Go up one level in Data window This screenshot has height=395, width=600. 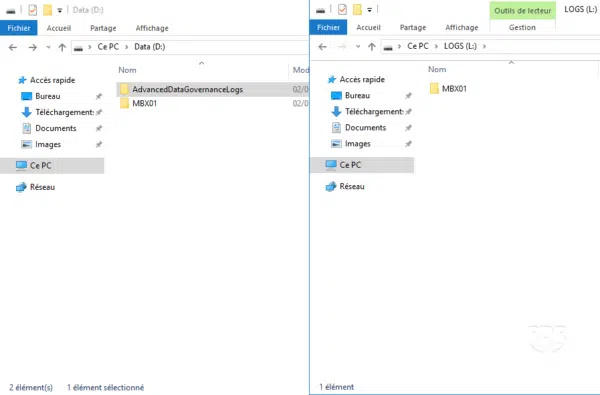62,47
